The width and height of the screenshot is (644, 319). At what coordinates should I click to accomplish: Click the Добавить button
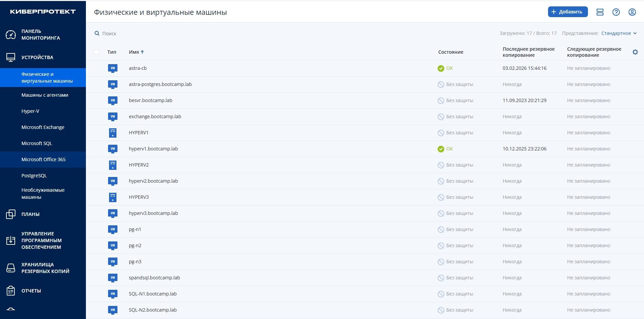[567, 12]
